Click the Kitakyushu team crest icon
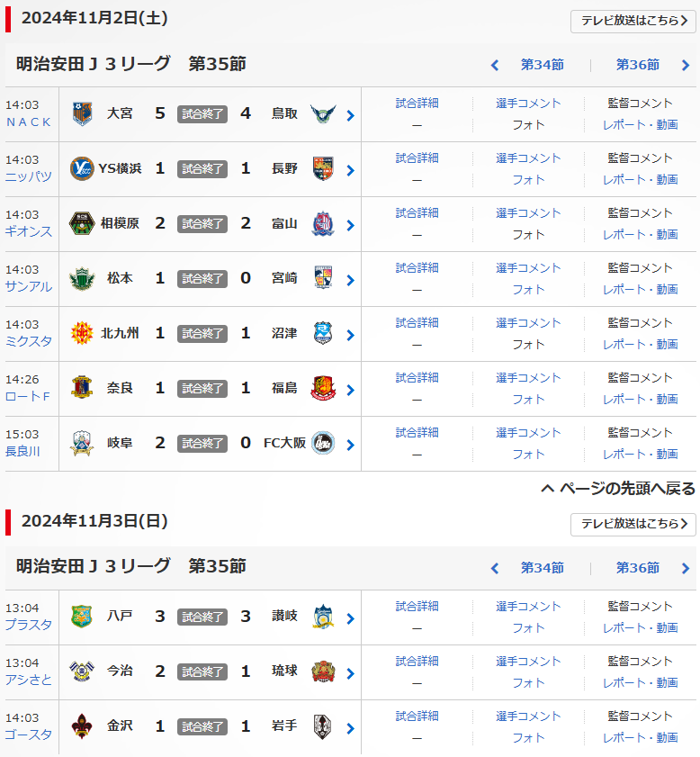 [82, 334]
